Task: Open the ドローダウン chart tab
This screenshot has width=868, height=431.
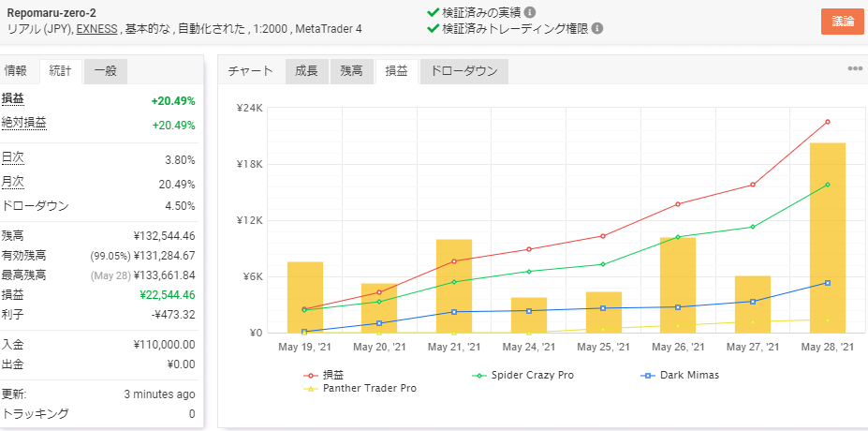Action: click(x=464, y=71)
